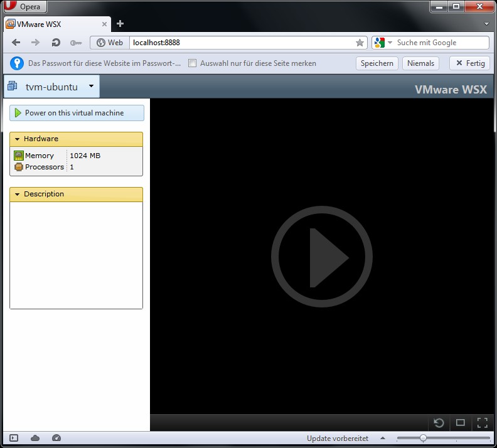Open the closed tabs arrow
Viewport: 497px width, 448px height.
point(486,24)
